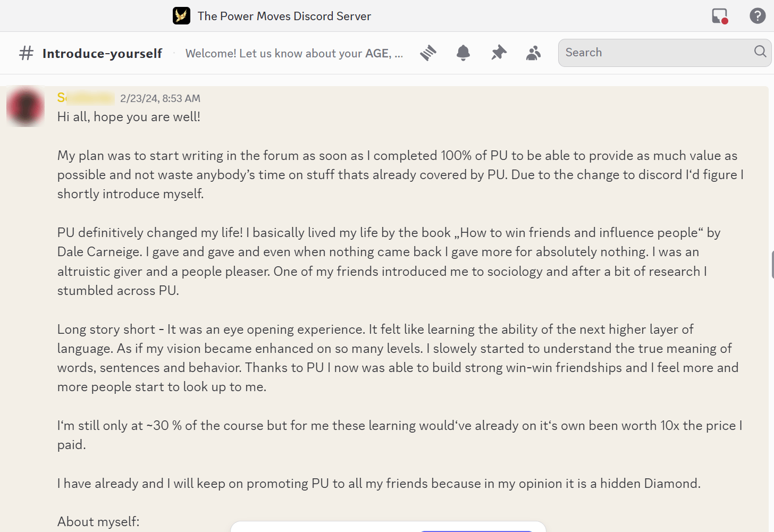The image size is (774, 532).
Task: Select the Introduce-yourself channel name
Action: tap(102, 53)
